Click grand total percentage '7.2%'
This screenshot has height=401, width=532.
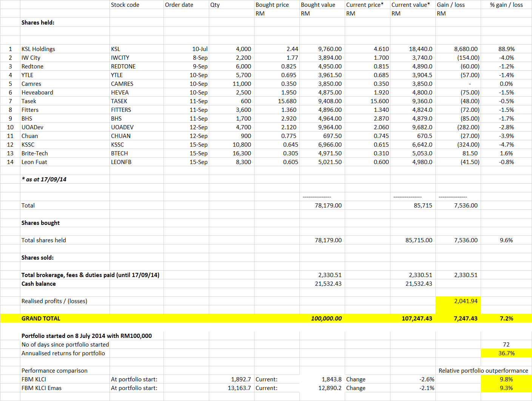point(506,319)
